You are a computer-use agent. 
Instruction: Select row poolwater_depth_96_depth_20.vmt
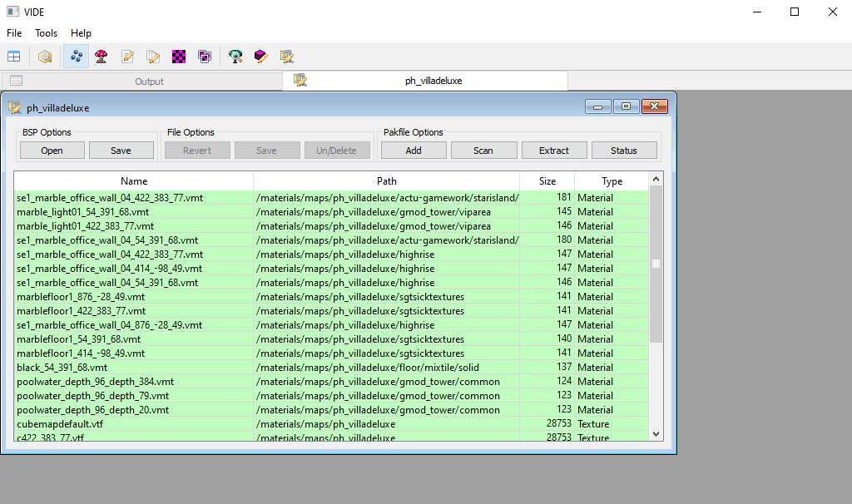[331, 409]
